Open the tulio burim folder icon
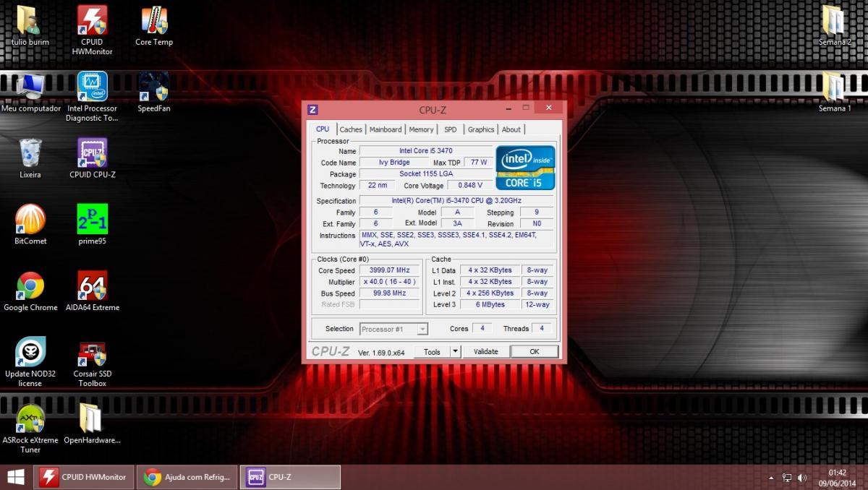Viewport: 868px width, 490px height. pyautogui.click(x=30, y=25)
